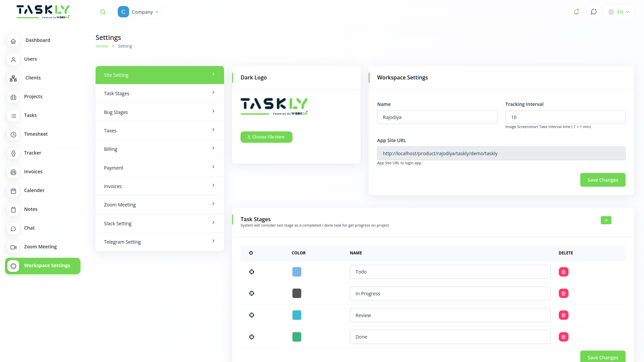Image resolution: width=644 pixels, height=362 pixels.
Task: Open the EN language dropdown
Action: pos(618,12)
